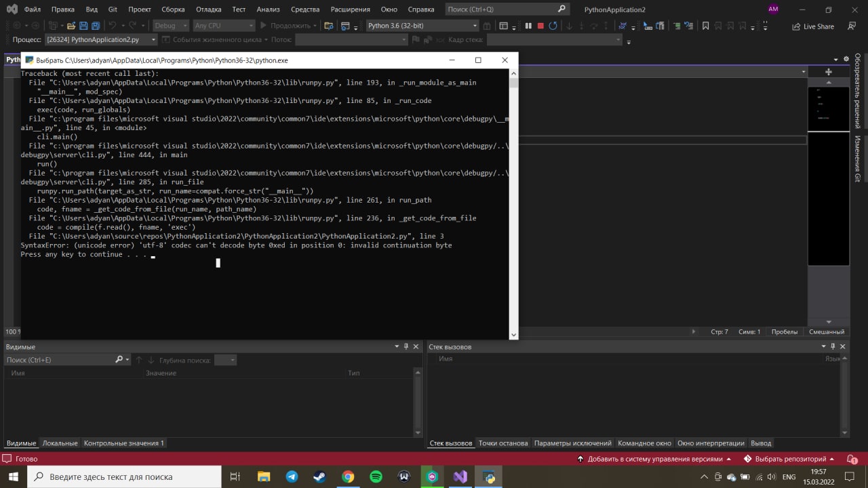868x488 pixels.
Task: Click Добавить в систему управления версиями
Action: click(x=654, y=459)
